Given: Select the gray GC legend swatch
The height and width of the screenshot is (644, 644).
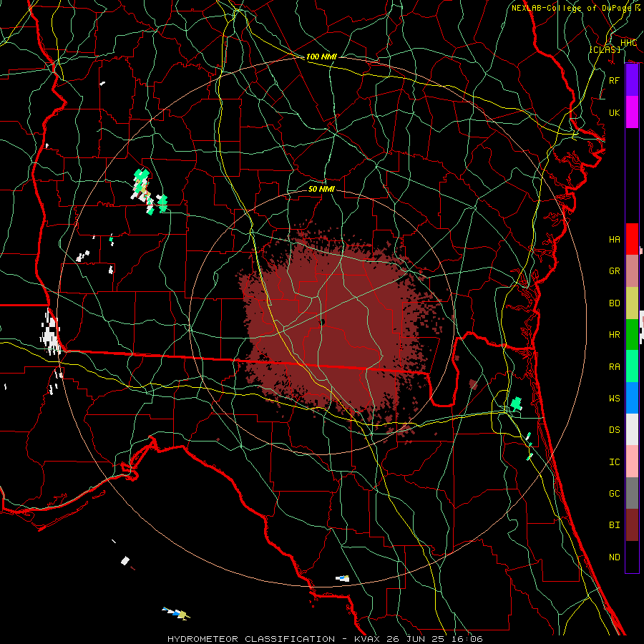Looking at the screenshot, I should click(632, 493).
